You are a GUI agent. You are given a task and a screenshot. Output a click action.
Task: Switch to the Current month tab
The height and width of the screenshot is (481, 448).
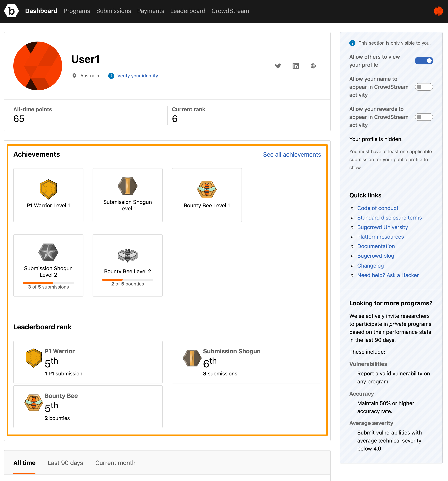coord(115,463)
